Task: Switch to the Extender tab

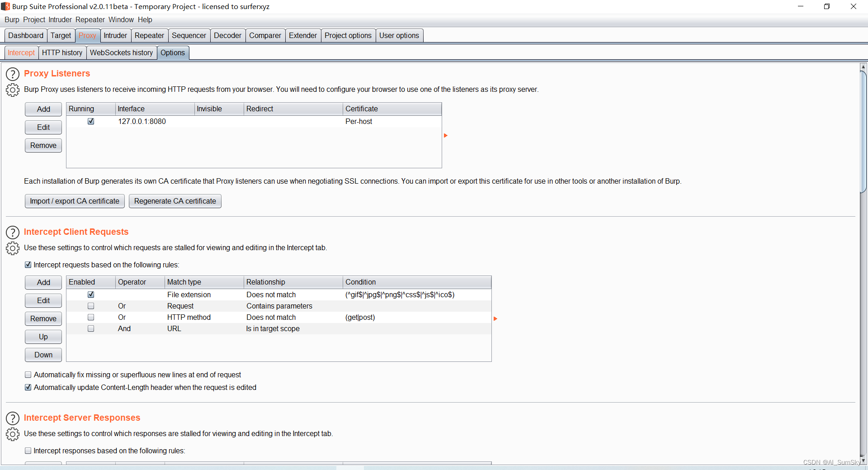Action: pos(303,35)
